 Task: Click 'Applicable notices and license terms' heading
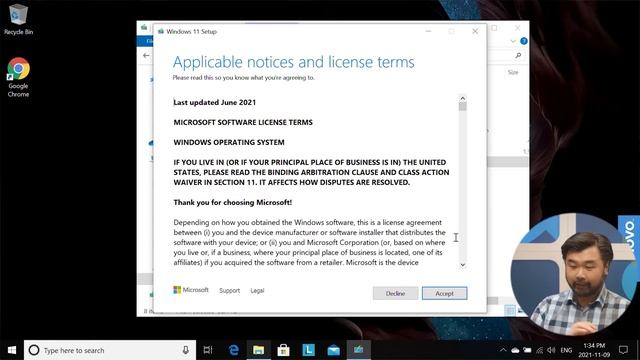(293, 62)
